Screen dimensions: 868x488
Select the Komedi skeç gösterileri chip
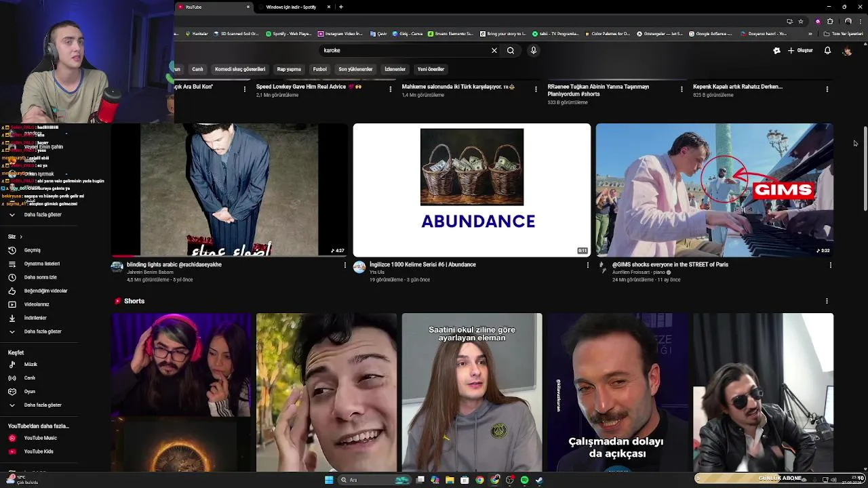[x=240, y=69]
